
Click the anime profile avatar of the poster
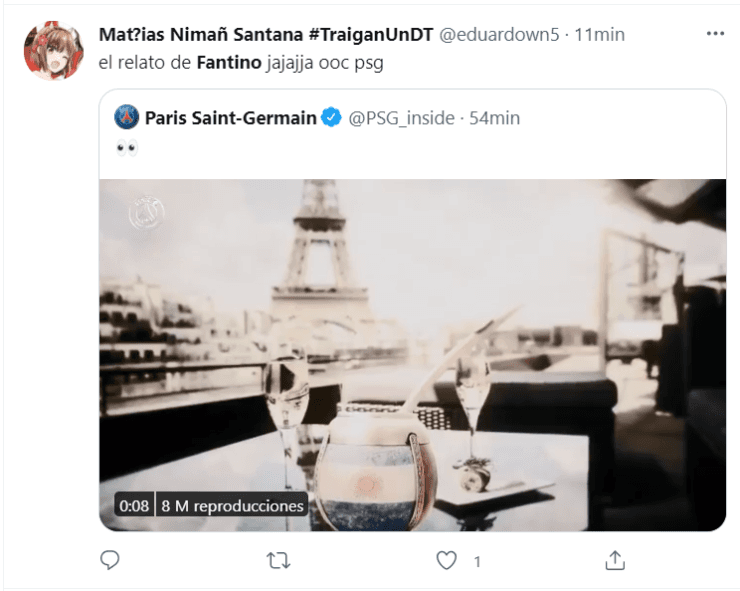[53, 50]
